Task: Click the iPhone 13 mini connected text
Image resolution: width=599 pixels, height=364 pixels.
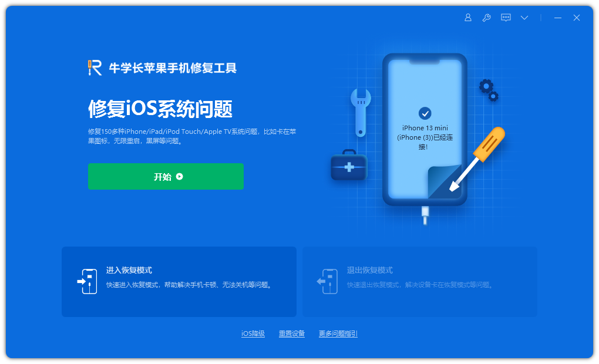Action: (x=425, y=137)
